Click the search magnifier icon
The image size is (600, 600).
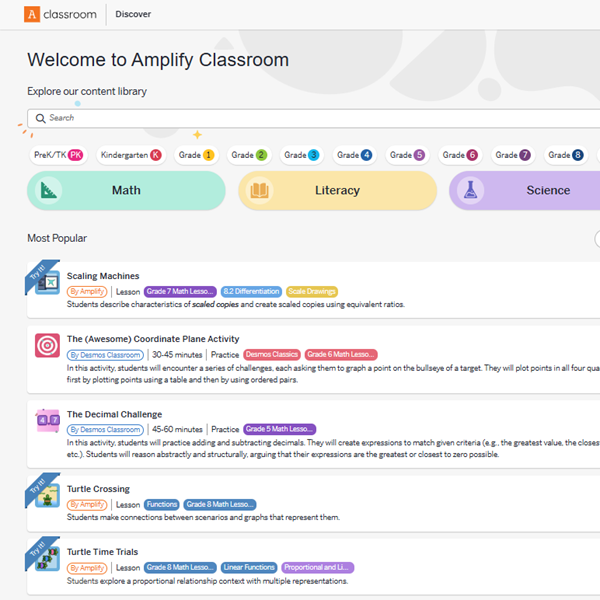40,118
